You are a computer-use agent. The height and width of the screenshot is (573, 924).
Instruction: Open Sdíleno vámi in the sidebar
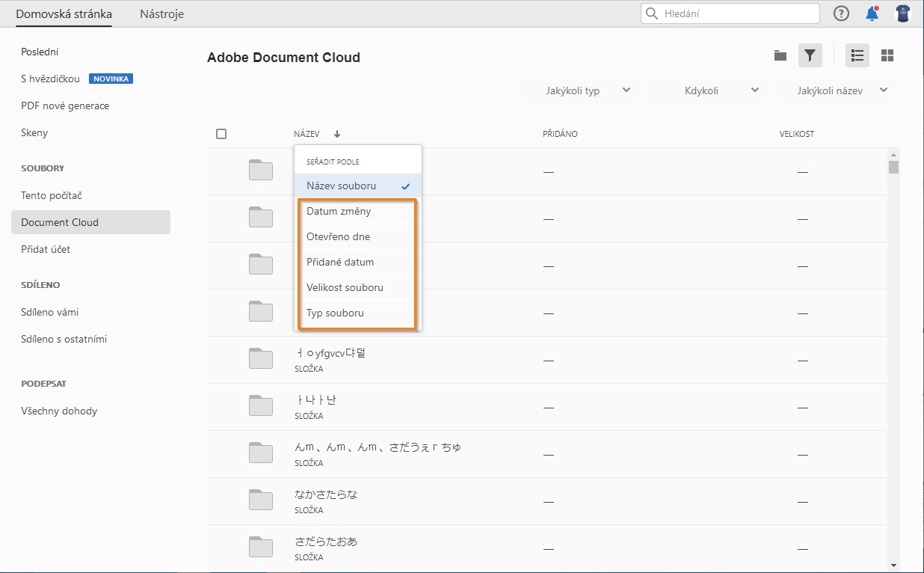coord(51,312)
